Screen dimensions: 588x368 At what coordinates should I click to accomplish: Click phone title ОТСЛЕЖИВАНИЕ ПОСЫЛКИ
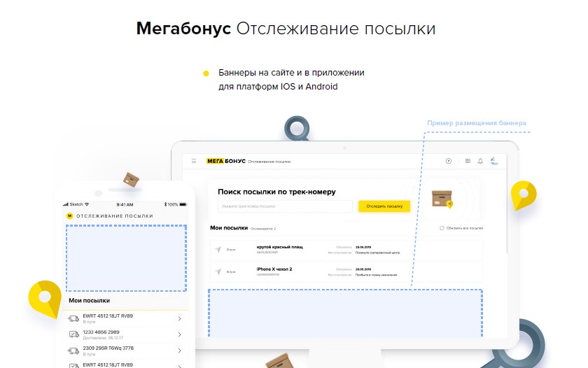115,216
